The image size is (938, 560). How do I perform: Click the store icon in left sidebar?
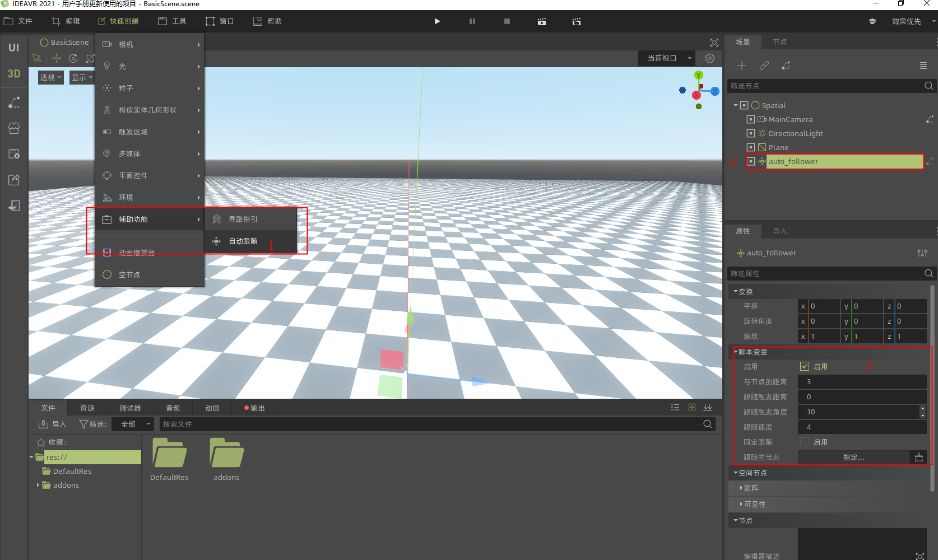pyautogui.click(x=14, y=128)
